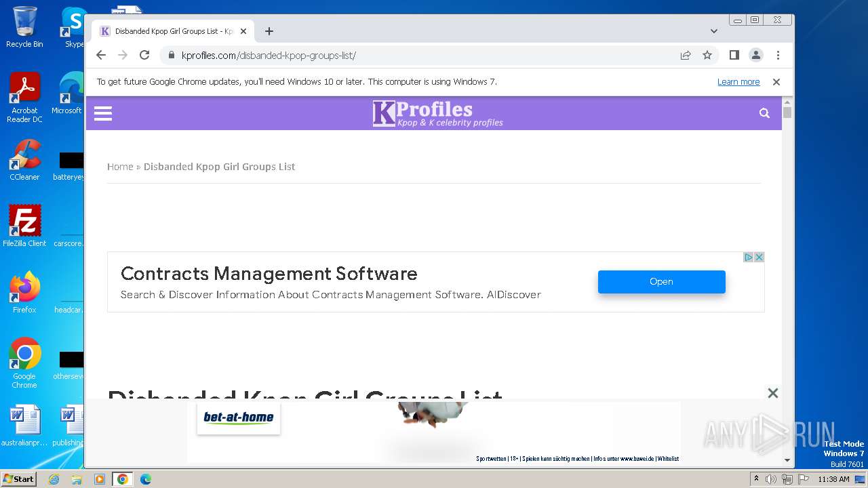Toggle Chrome's side panel button
The image size is (868, 488).
click(x=734, y=55)
